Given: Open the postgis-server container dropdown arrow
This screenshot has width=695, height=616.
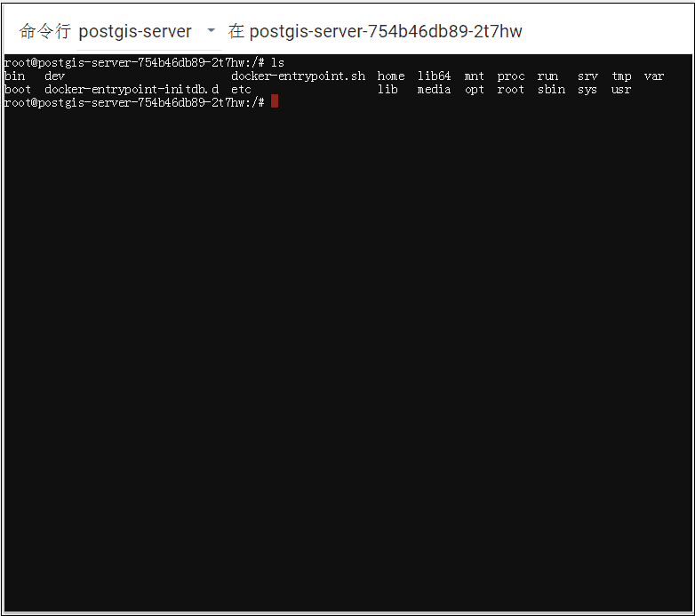Looking at the screenshot, I should pos(211,31).
